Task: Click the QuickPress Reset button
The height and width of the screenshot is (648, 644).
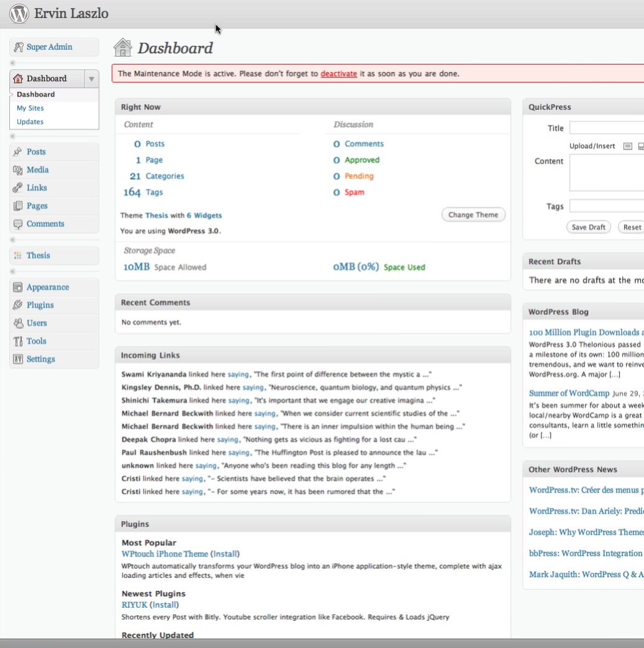Action: pos(632,227)
